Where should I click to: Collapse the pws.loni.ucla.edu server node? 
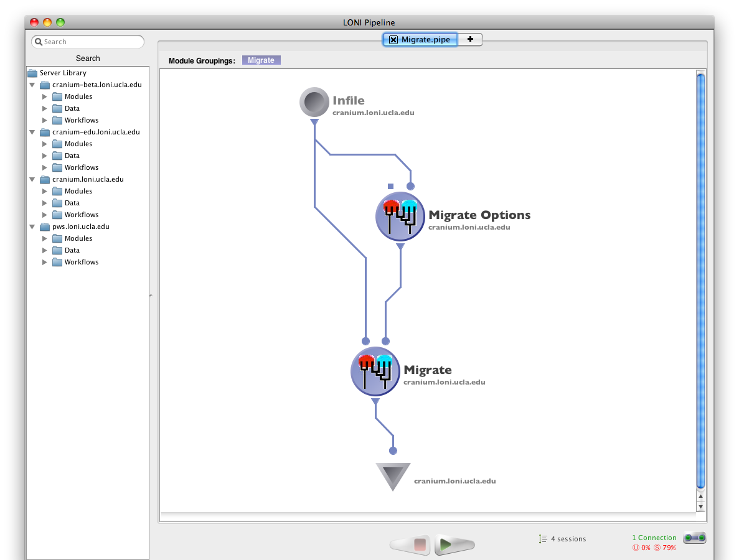click(32, 226)
